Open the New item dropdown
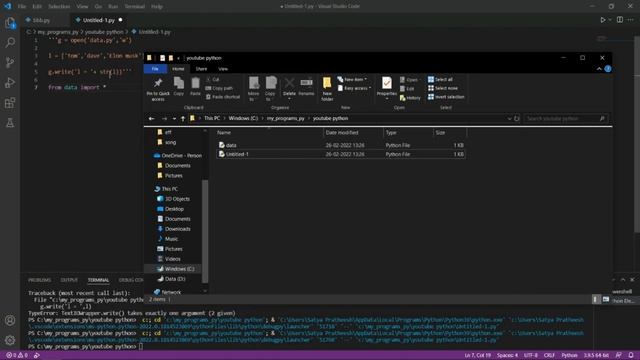 352,80
